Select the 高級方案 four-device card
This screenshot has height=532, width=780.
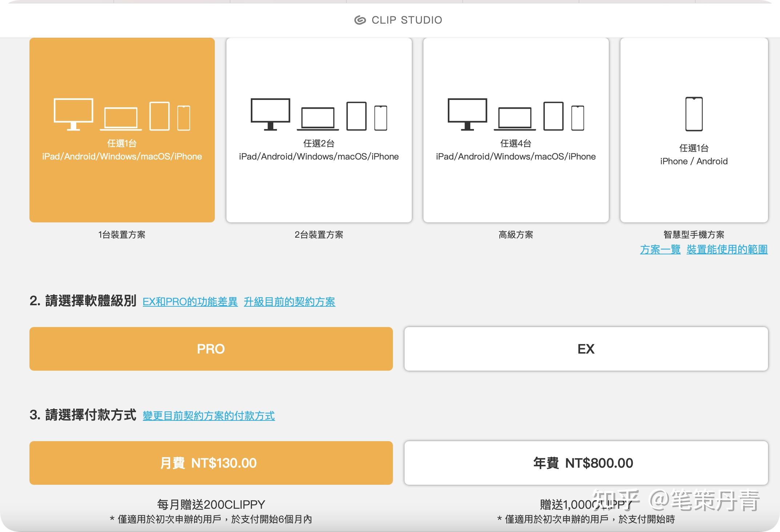pos(516,130)
